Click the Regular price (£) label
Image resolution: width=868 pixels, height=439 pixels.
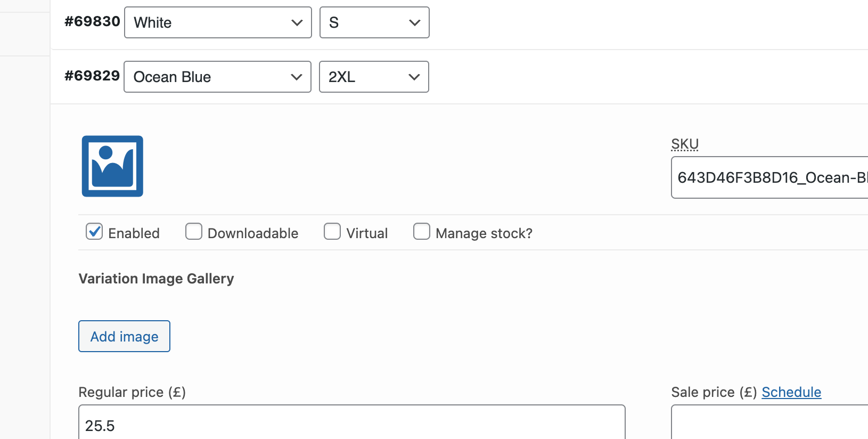132,392
